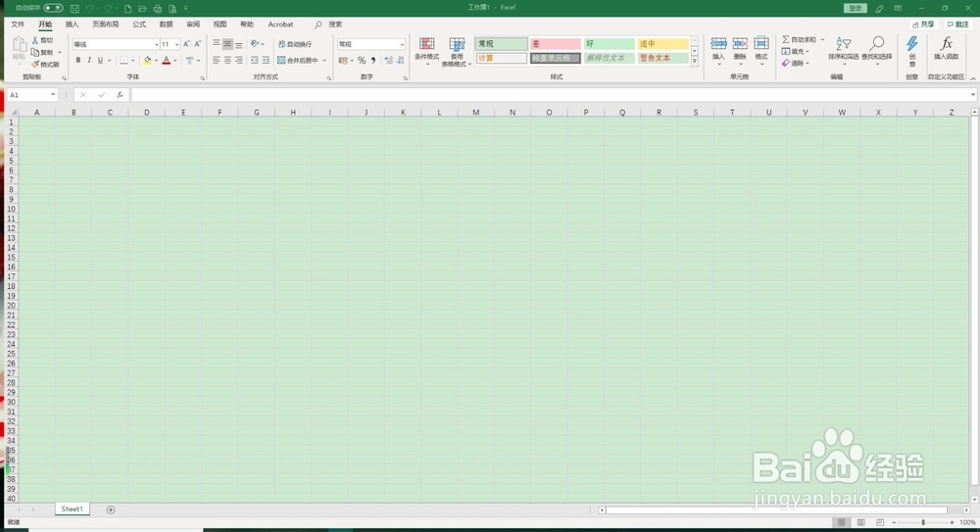Switch to the Data (数据) tab
Image resolution: width=980 pixels, height=532 pixels.
pyautogui.click(x=166, y=24)
